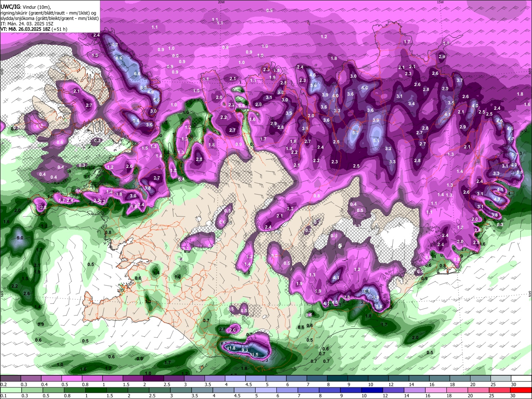Viewport: 532px width, 399px height.
Task: Click the 20W longitude label
Action: (221, 2)
